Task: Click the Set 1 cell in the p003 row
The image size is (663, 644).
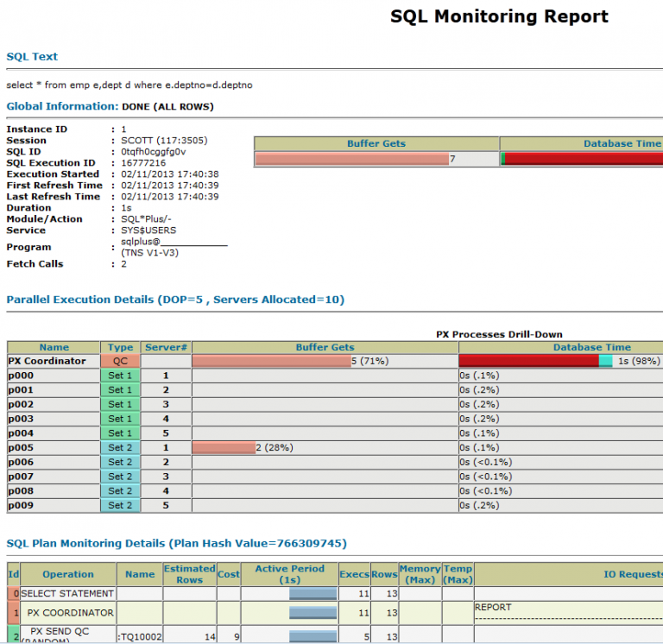Action: 120,419
